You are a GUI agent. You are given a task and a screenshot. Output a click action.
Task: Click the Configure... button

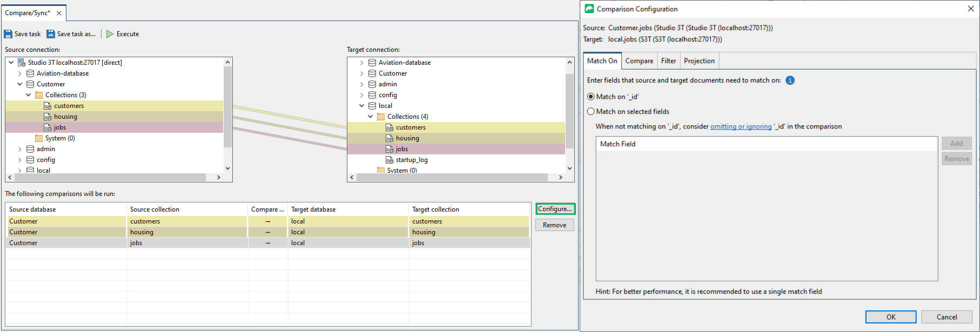pyautogui.click(x=555, y=209)
